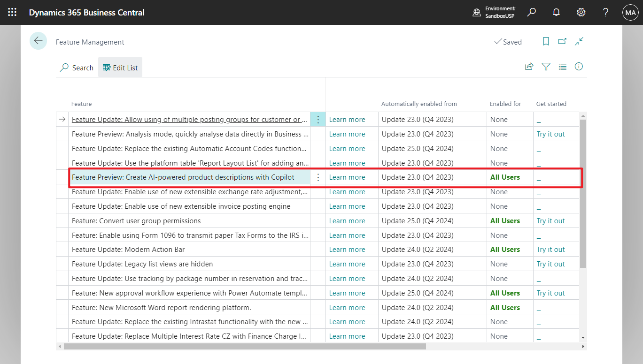The width and height of the screenshot is (643, 364).
Task: Filter the feature list with funnel icon
Action: (x=546, y=67)
